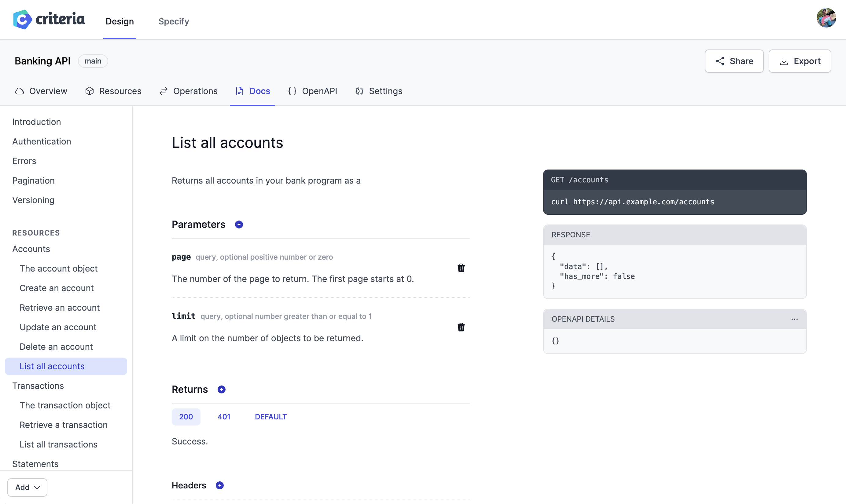Click the add return plus button
The height and width of the screenshot is (504, 846).
tap(221, 389)
